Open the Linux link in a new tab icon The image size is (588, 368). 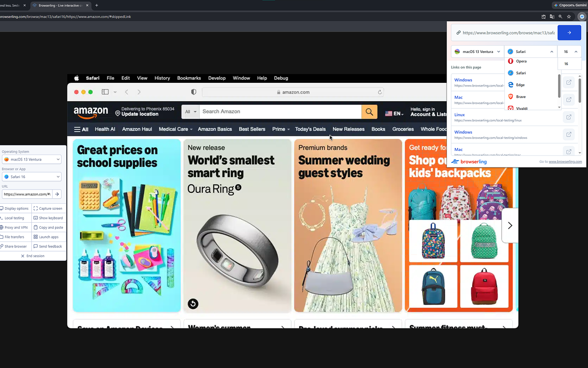click(569, 117)
